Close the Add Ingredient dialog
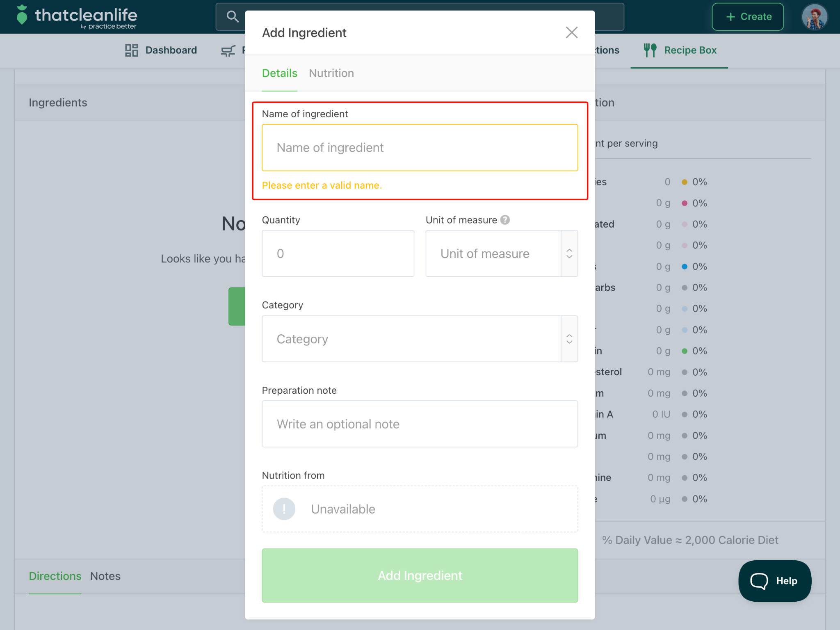This screenshot has width=840, height=630. point(571,32)
